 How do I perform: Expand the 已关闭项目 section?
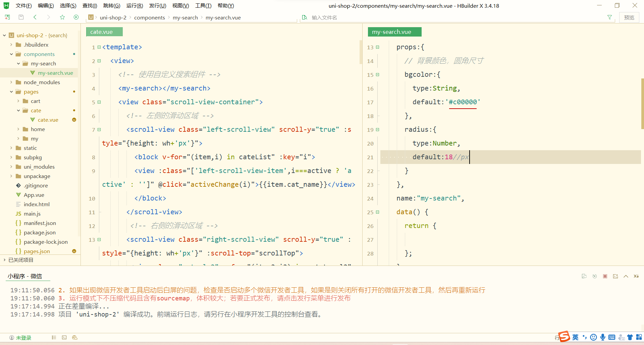(4, 260)
